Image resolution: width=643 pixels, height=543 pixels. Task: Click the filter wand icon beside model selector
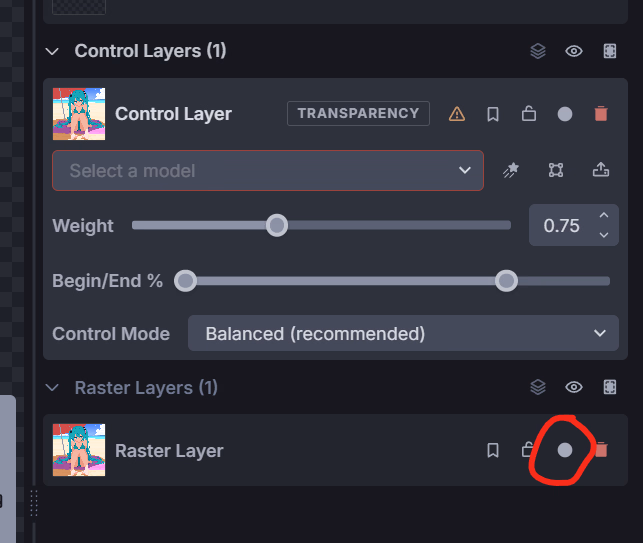pyautogui.click(x=511, y=170)
